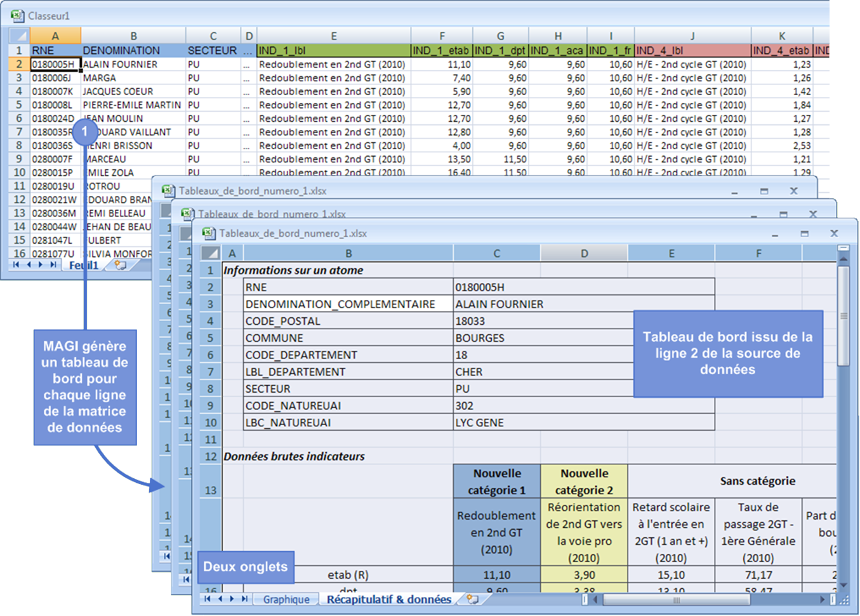Click previous-sheet arrow left of Graphique tab
The height and width of the screenshot is (616, 860).
220,599
